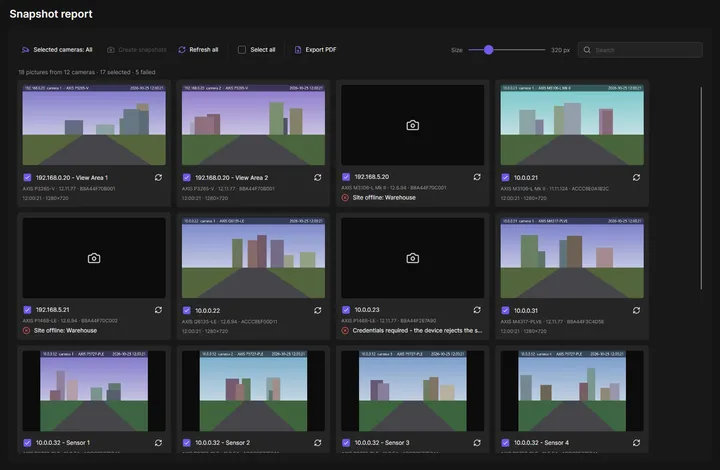Refresh the 192.168.5.20 snapshot
The width and height of the screenshot is (720, 470).
click(477, 177)
